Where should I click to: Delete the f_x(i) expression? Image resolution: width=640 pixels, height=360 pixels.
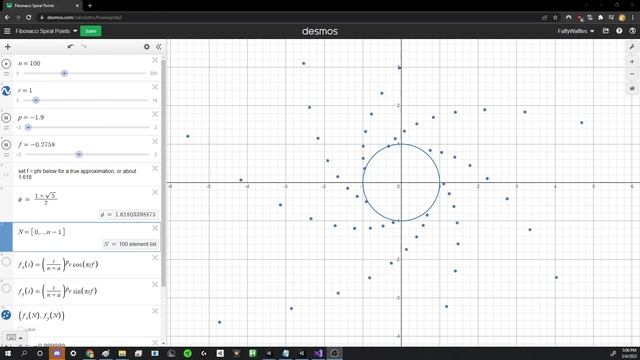155,258
